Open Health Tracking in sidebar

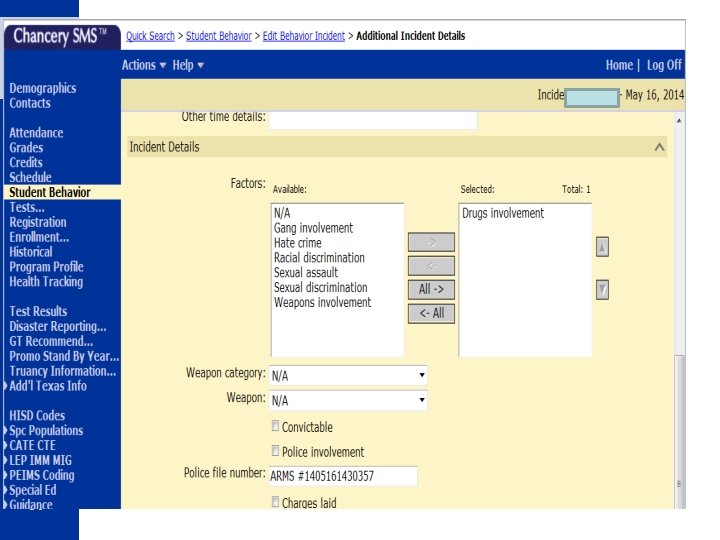click(x=46, y=281)
